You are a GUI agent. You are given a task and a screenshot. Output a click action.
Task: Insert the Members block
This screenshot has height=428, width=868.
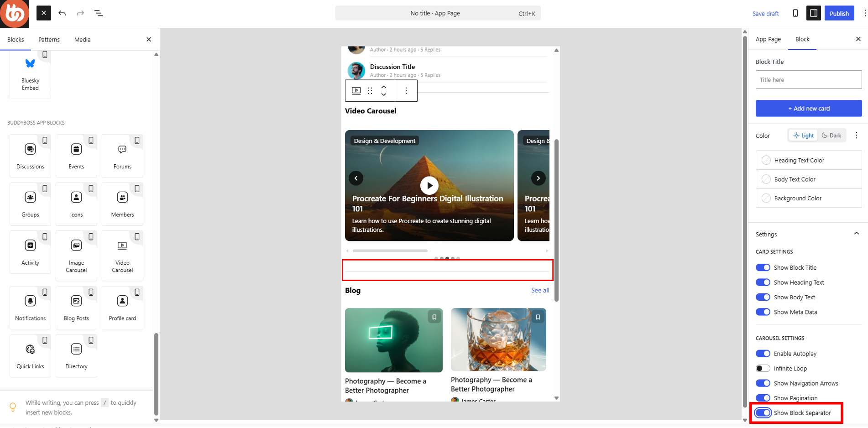pos(122,204)
